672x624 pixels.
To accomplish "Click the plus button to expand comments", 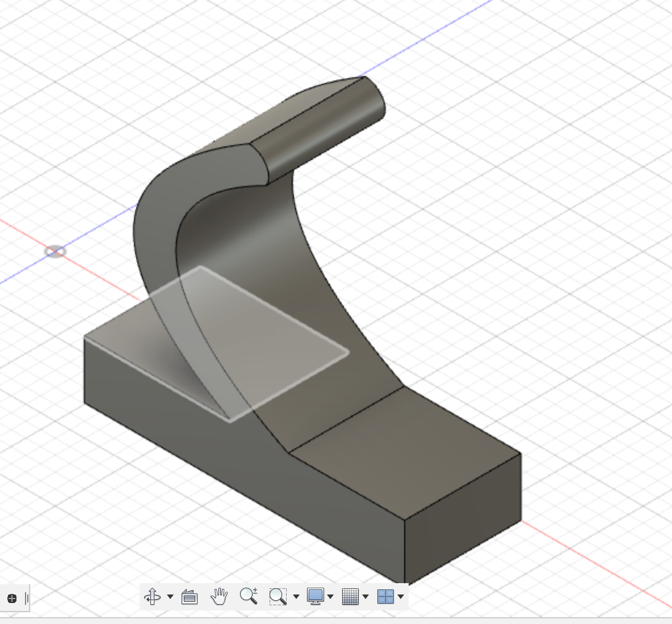I will [12, 598].
